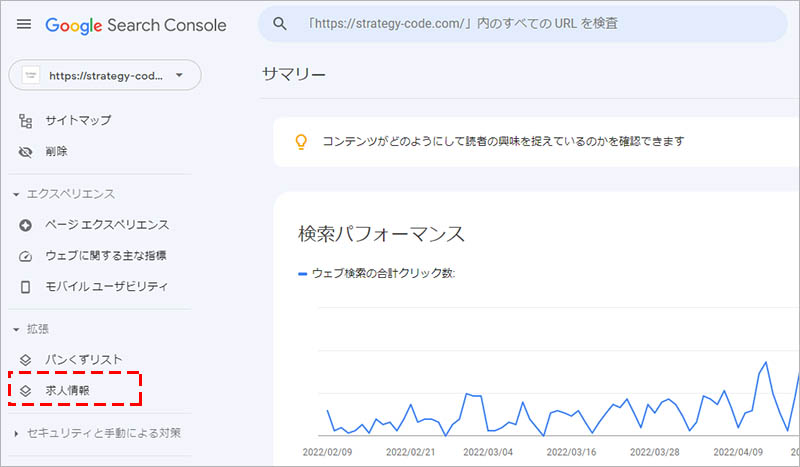Image resolution: width=800 pixels, height=467 pixels.
Task: Open the サイトマップ menu item
Action: [x=78, y=120]
